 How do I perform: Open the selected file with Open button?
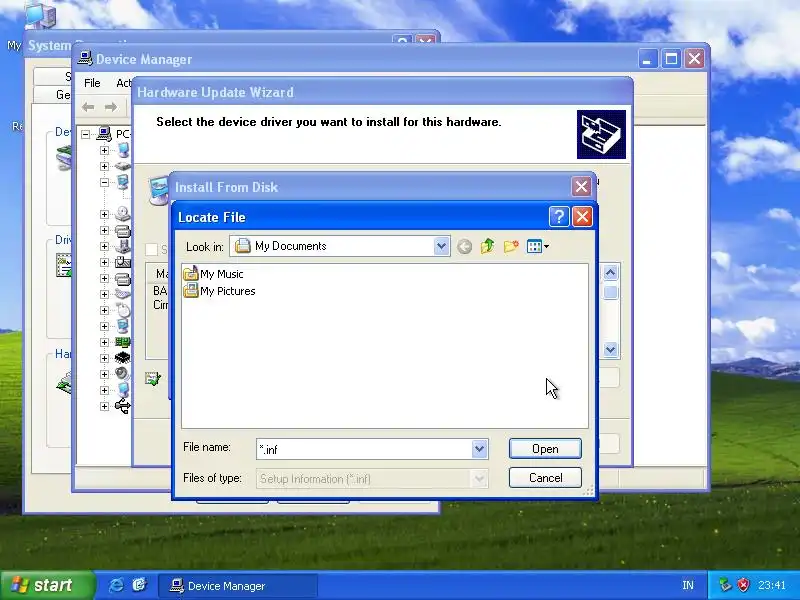[545, 448]
